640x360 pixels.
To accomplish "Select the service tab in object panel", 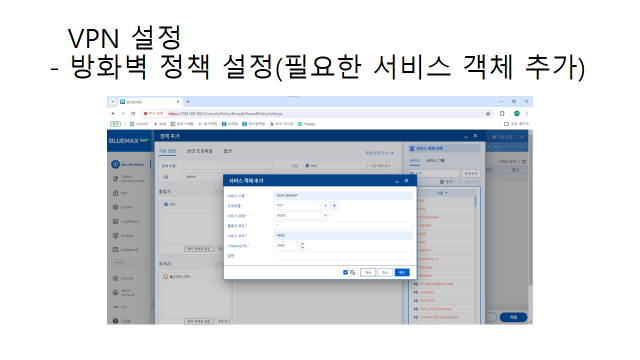I will (415, 160).
